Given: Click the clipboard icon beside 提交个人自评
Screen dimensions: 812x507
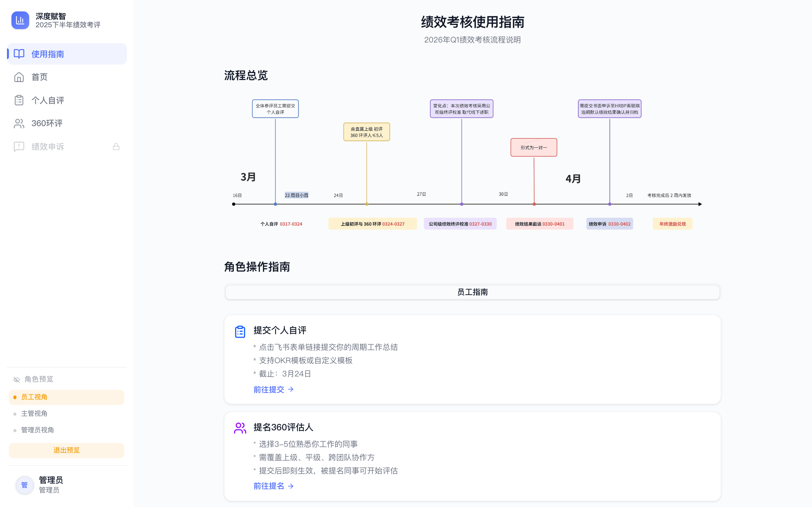Looking at the screenshot, I should click(x=240, y=331).
